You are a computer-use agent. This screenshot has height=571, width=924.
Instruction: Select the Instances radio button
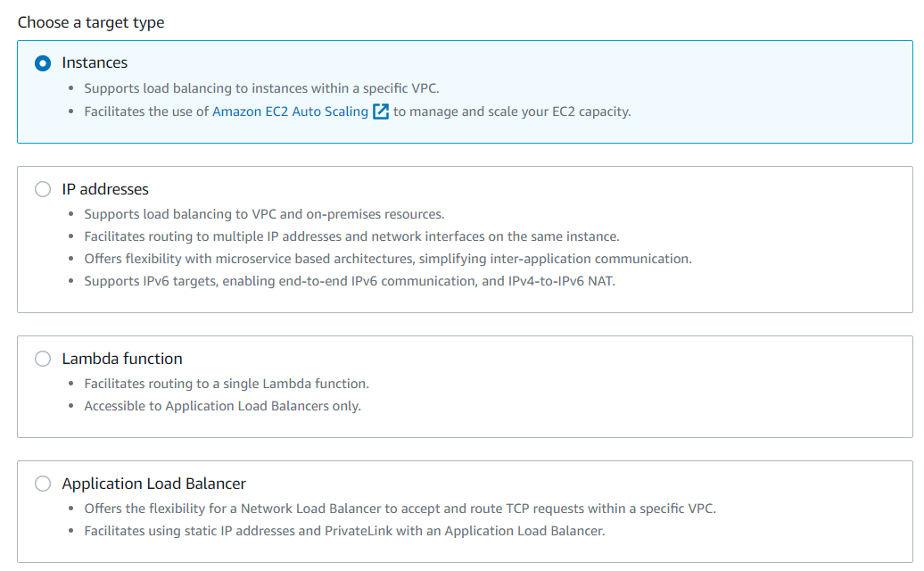[x=43, y=63]
